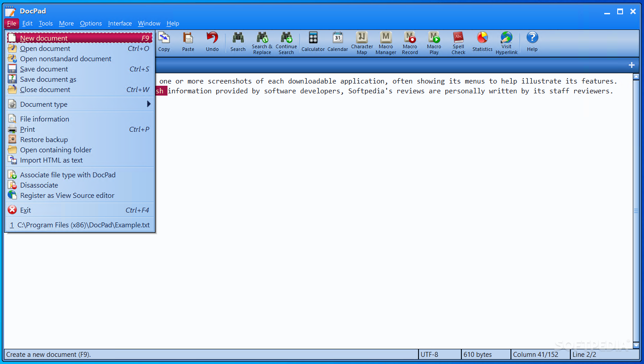This screenshot has width=644, height=364.
Task: Click the Visit Hyperlink icon
Action: (x=506, y=43)
